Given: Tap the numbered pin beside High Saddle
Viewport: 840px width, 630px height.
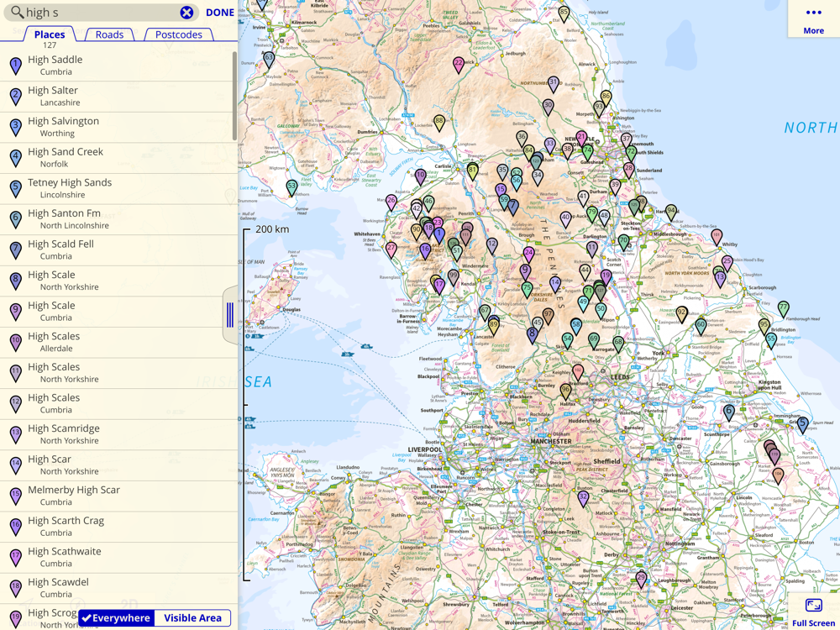Looking at the screenshot, I should pyautogui.click(x=15, y=66).
